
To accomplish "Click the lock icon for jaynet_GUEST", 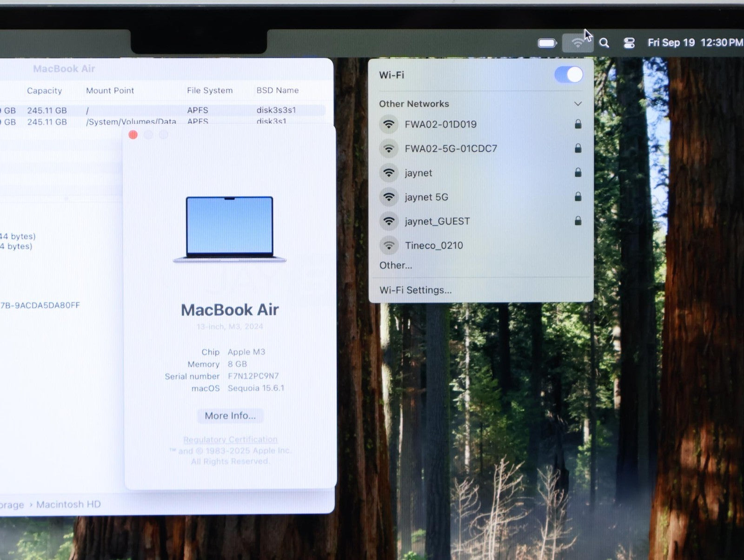I will (x=578, y=221).
